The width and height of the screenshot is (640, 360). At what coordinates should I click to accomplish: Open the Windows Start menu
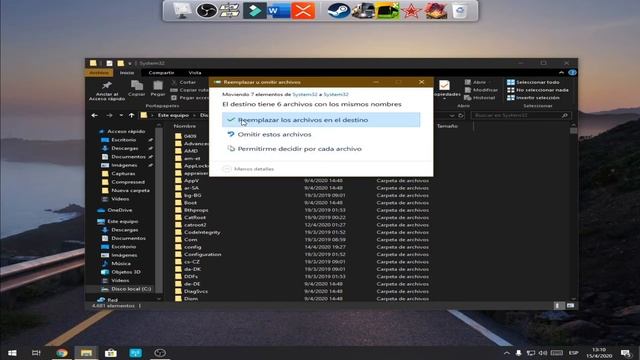tap(12, 353)
